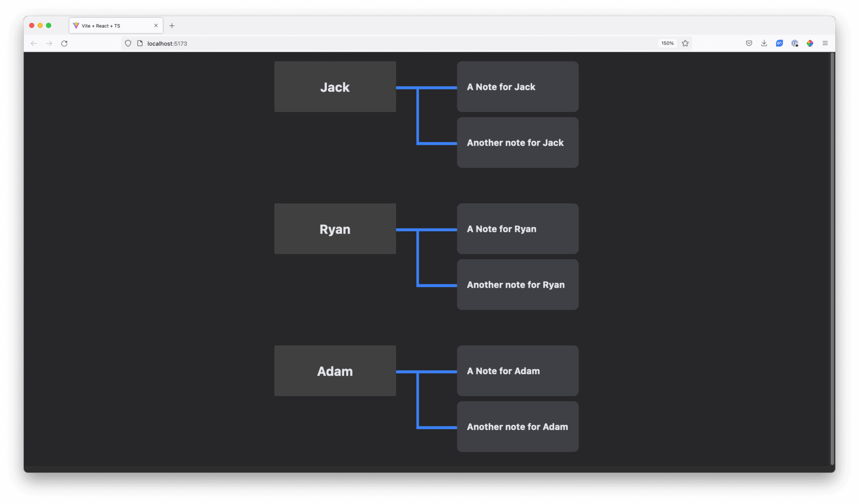Click the Ryan name box
This screenshot has width=859, height=504.
click(335, 229)
